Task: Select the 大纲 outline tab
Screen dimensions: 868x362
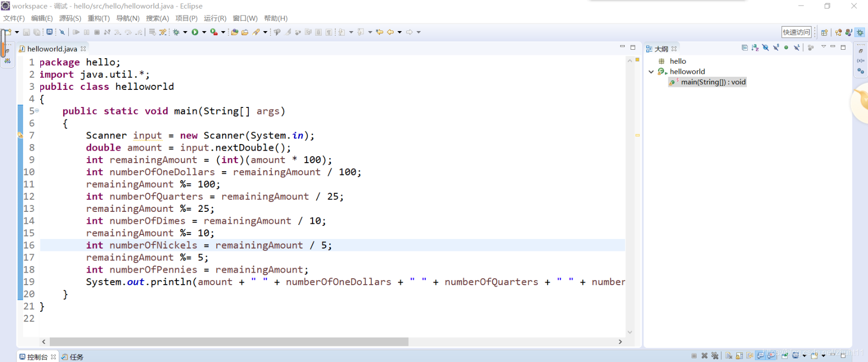Action: click(661, 49)
